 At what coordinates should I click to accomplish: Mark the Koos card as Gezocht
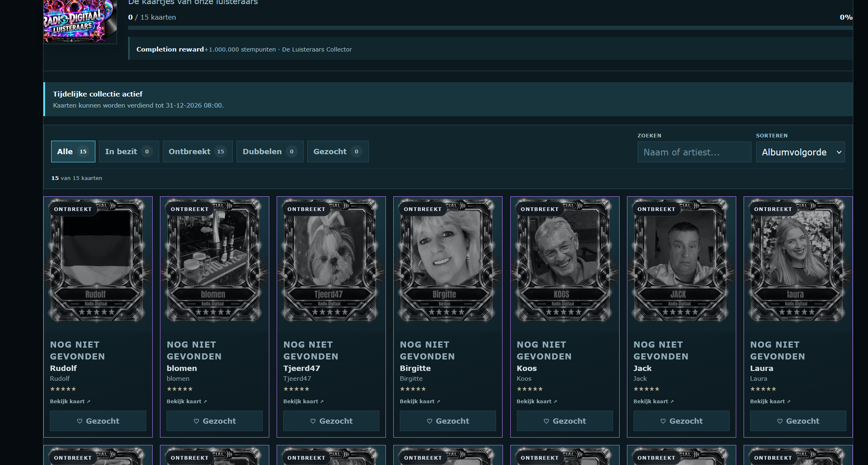[x=565, y=421]
